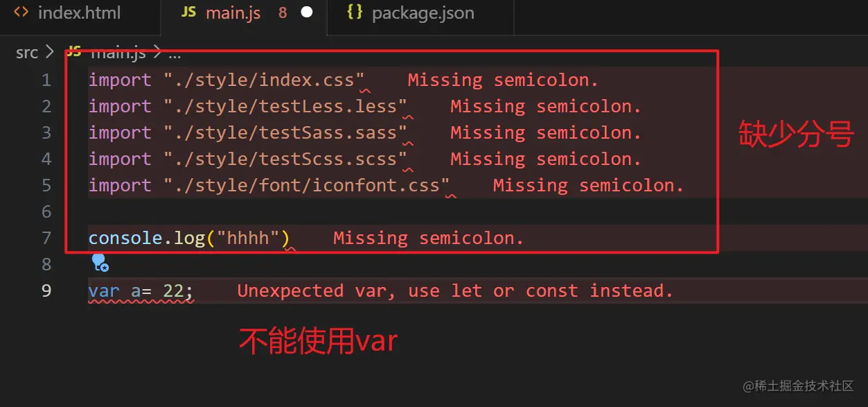The height and width of the screenshot is (407, 868).
Task: Click the JS icon in the breadcrumb
Action: click(x=75, y=52)
